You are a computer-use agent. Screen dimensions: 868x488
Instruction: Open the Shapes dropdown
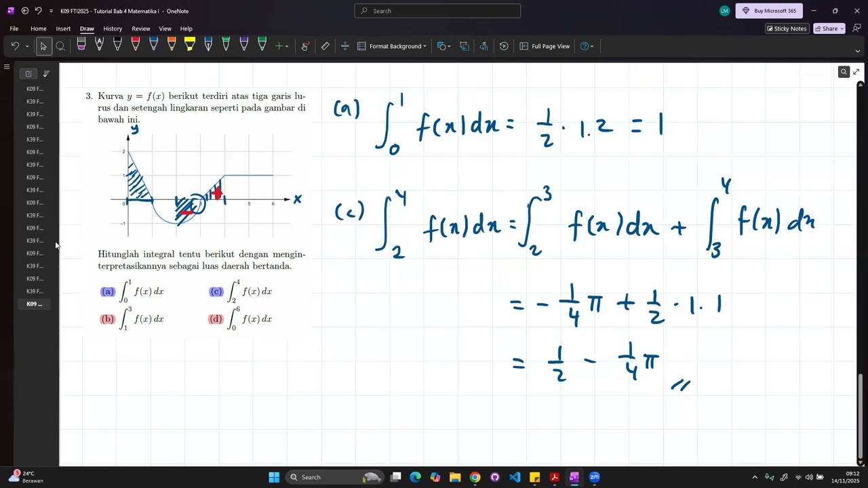(x=444, y=46)
